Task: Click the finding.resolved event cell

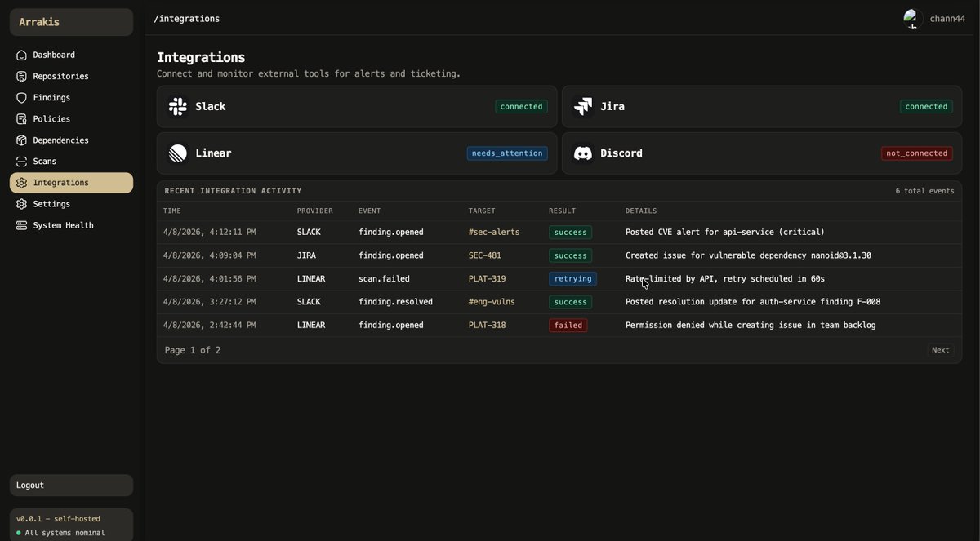Action: click(x=395, y=302)
